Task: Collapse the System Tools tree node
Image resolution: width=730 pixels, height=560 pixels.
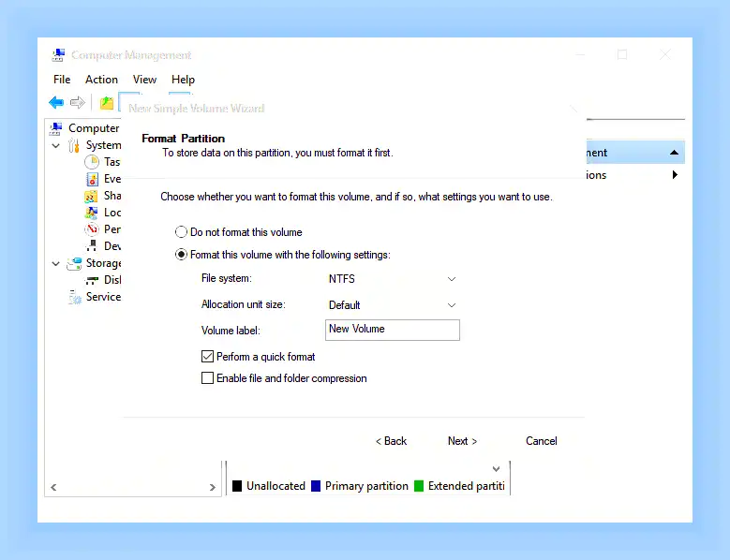Action: [x=56, y=145]
